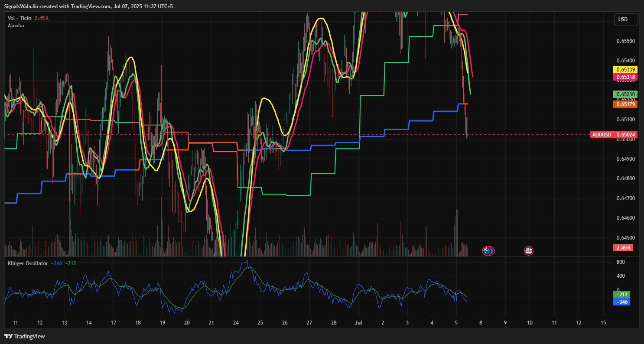The height and width of the screenshot is (344, 644).
Task: Click date '11' at the left of the time axis
Action: [16, 323]
